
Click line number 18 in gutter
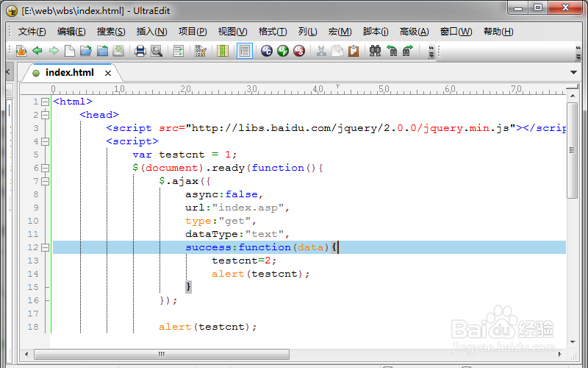[x=33, y=327]
